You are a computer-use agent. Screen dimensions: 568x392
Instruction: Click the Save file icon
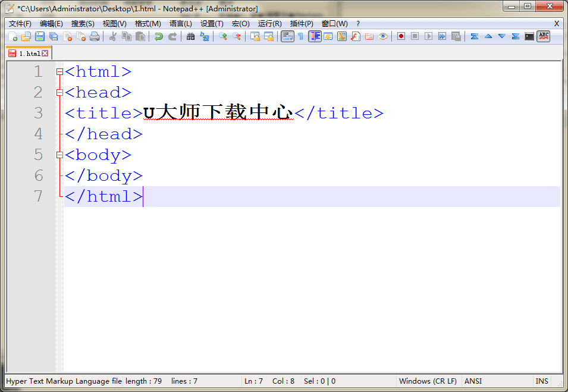pos(40,36)
